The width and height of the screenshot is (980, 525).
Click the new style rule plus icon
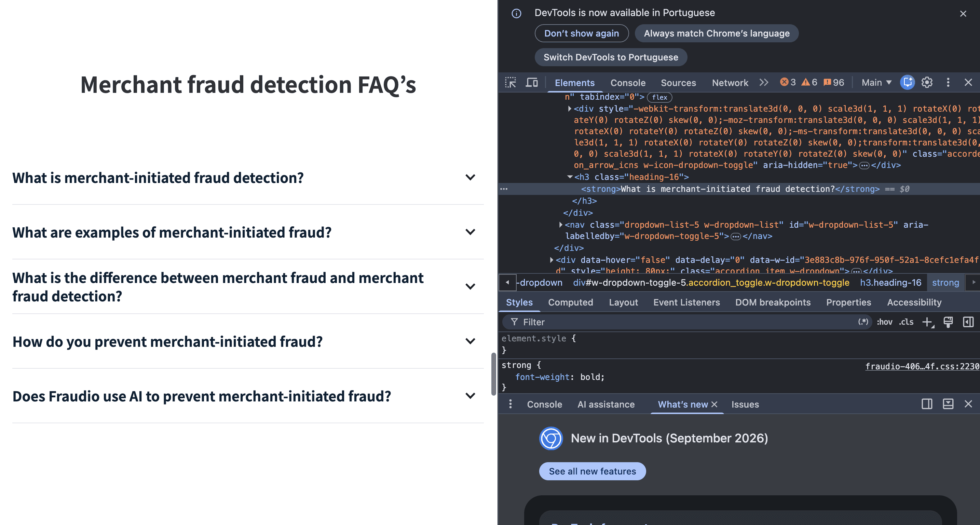(928, 322)
